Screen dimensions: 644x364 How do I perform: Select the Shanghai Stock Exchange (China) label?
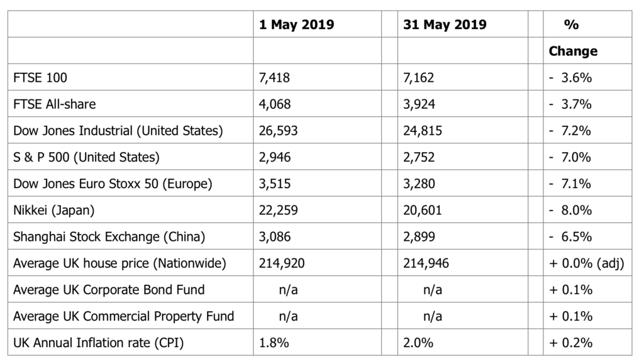coord(109,237)
